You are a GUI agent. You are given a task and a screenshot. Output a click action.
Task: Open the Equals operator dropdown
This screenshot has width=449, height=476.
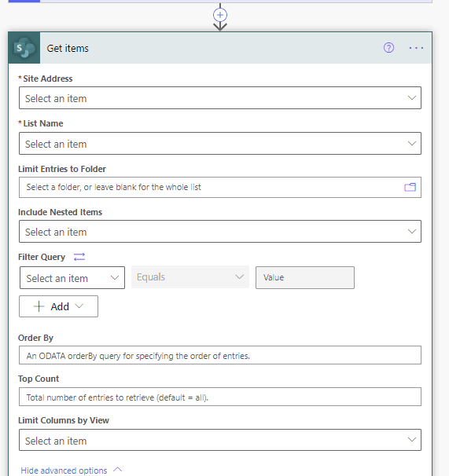(x=190, y=276)
